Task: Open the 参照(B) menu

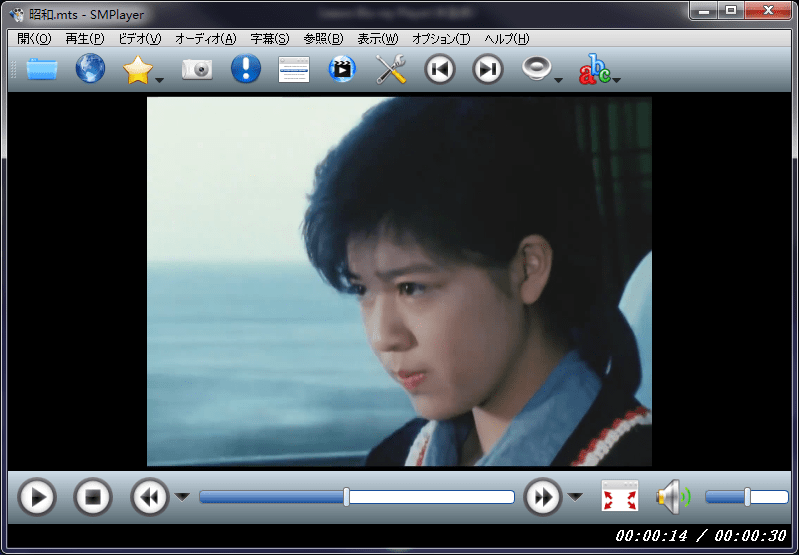Action: pos(323,39)
